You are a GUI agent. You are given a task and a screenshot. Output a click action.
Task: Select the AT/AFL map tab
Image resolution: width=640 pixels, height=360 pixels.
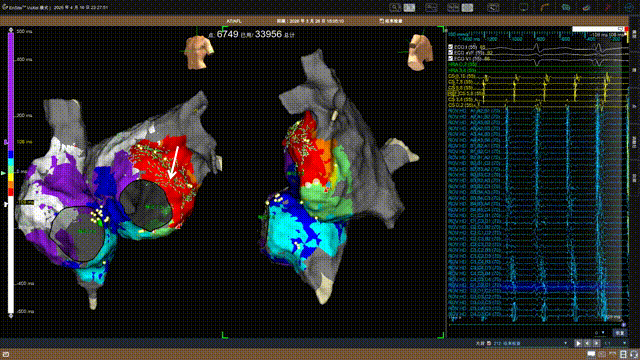pos(234,21)
